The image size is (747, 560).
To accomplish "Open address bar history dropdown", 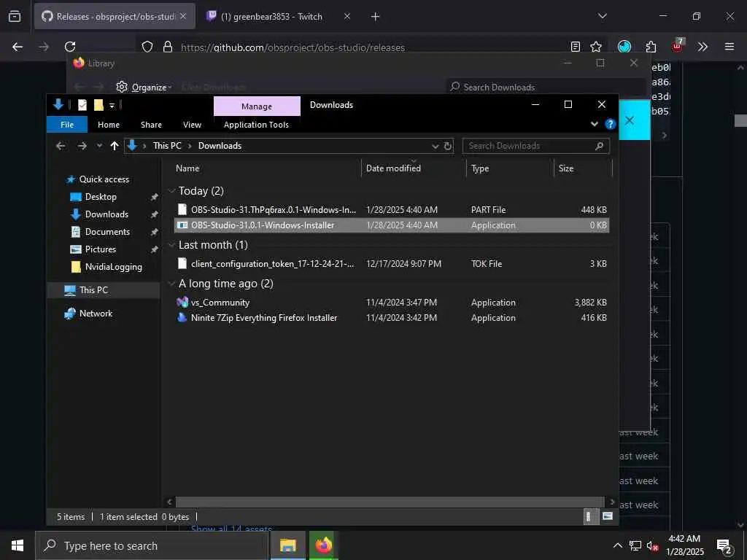I will tap(435, 146).
